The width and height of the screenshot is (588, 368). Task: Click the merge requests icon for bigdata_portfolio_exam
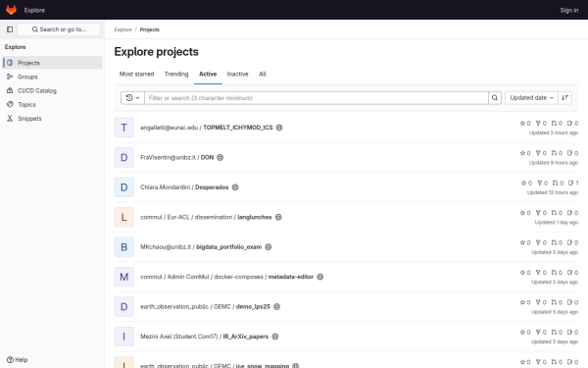pos(554,242)
